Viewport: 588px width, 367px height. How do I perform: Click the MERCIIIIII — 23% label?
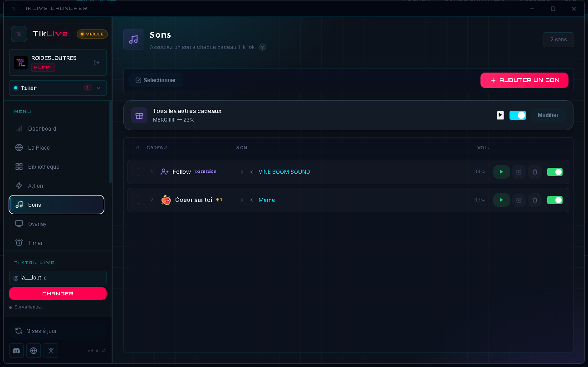[x=174, y=120]
